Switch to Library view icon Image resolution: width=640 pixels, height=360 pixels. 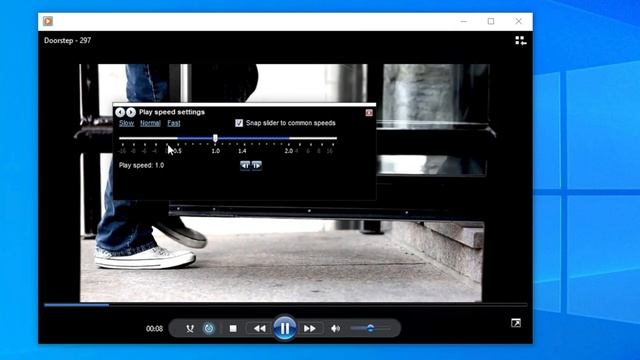click(520, 40)
